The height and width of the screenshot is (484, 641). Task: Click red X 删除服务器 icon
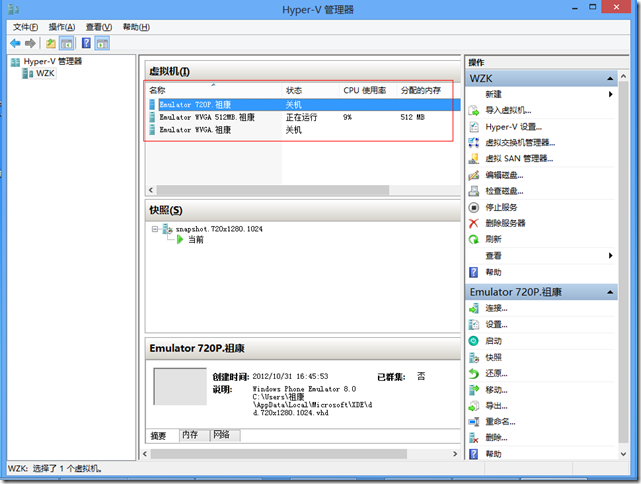pos(473,223)
